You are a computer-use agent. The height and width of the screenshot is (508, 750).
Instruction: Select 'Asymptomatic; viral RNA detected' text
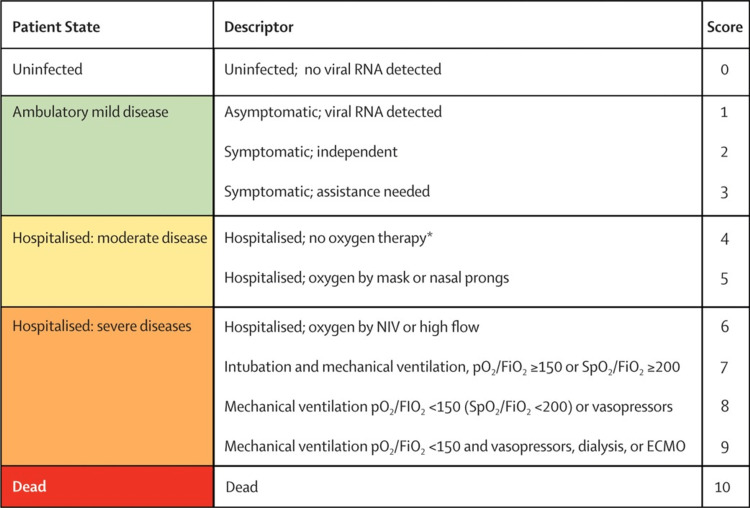333,112
